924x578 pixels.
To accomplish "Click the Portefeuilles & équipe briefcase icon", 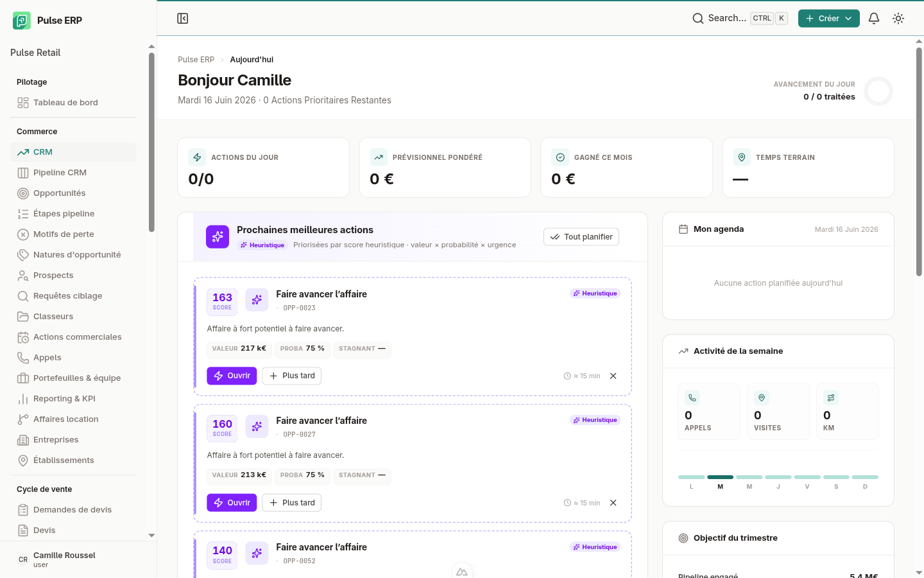I will pyautogui.click(x=23, y=378).
